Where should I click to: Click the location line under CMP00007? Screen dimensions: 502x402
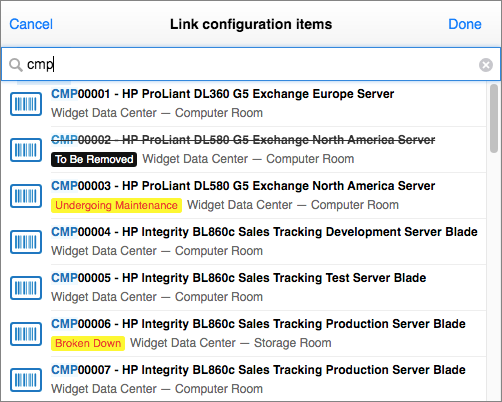157,389
